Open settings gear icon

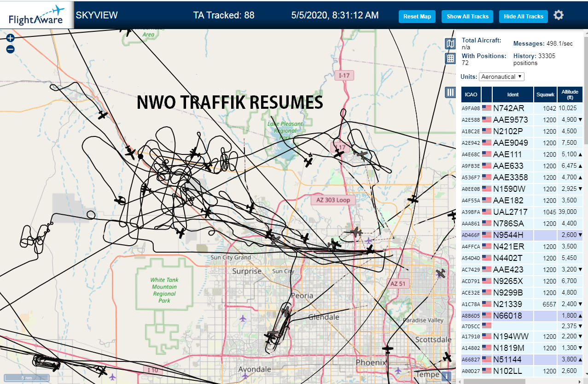point(559,15)
